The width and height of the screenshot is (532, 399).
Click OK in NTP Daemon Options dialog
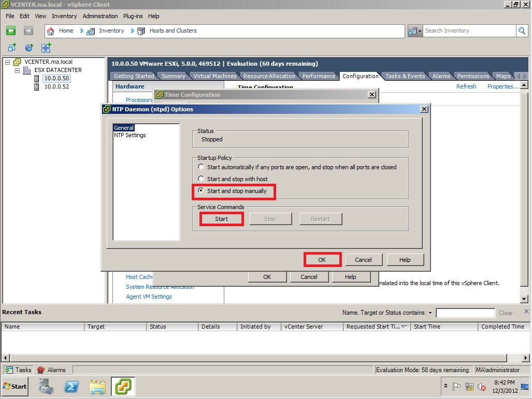tap(322, 260)
